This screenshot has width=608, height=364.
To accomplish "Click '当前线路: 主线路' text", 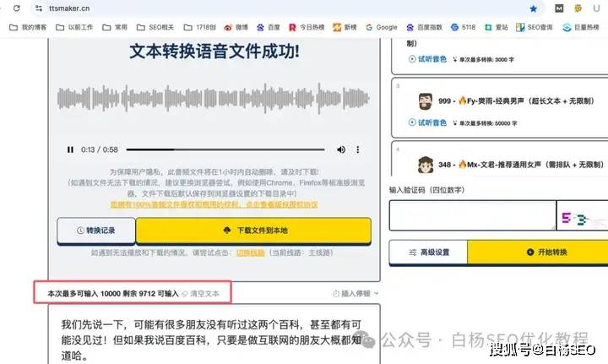I will (x=301, y=253).
